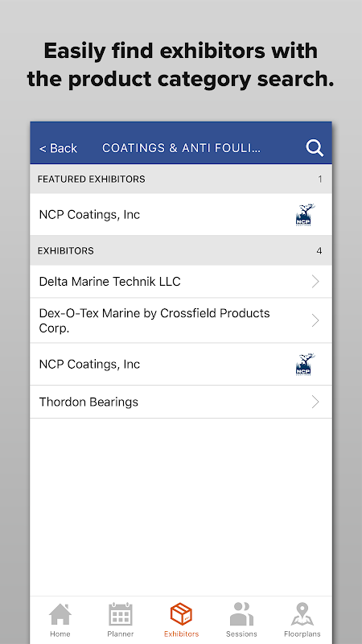Screen dimensions: 362x644
Task: Expand Dex-O-Tex Marine row chevron
Action: tap(315, 320)
